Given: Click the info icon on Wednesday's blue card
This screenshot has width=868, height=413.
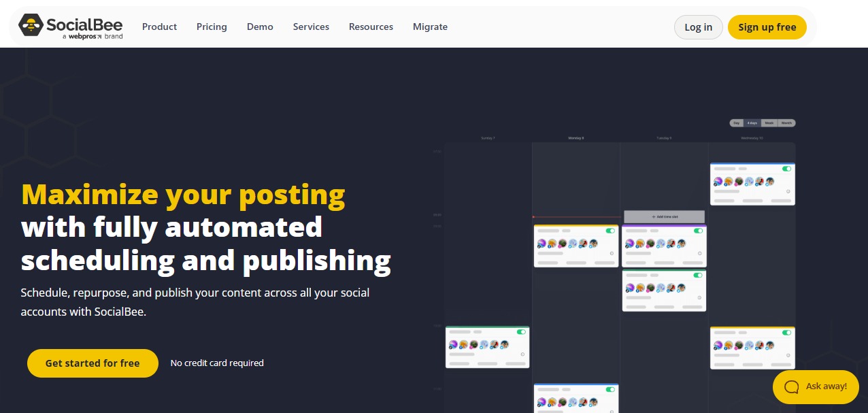Looking at the screenshot, I should (x=788, y=192).
